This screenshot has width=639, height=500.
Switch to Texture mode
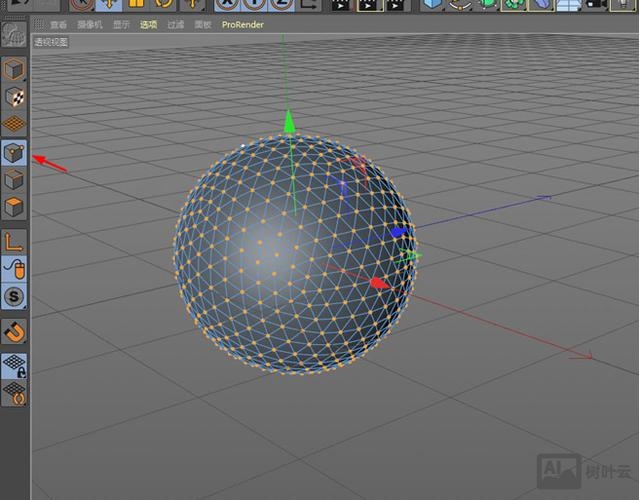(x=14, y=97)
